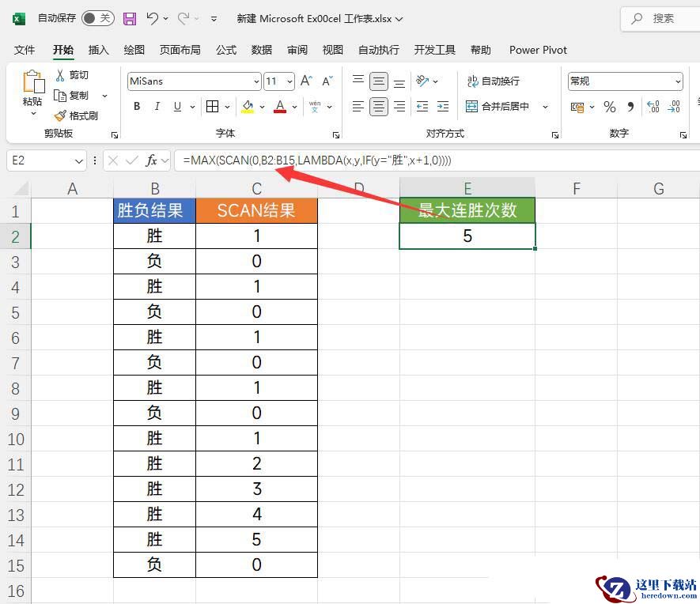Toggle Bold formatting
The image size is (700, 604).
pos(137,106)
